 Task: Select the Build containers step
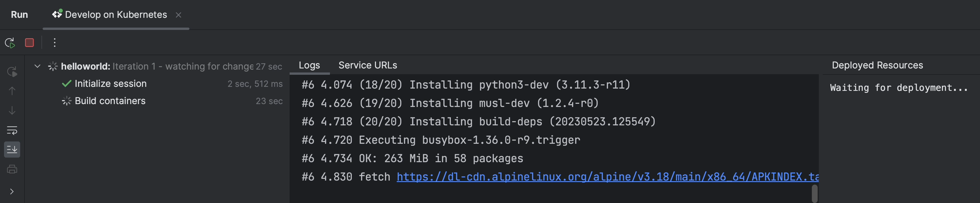(110, 101)
